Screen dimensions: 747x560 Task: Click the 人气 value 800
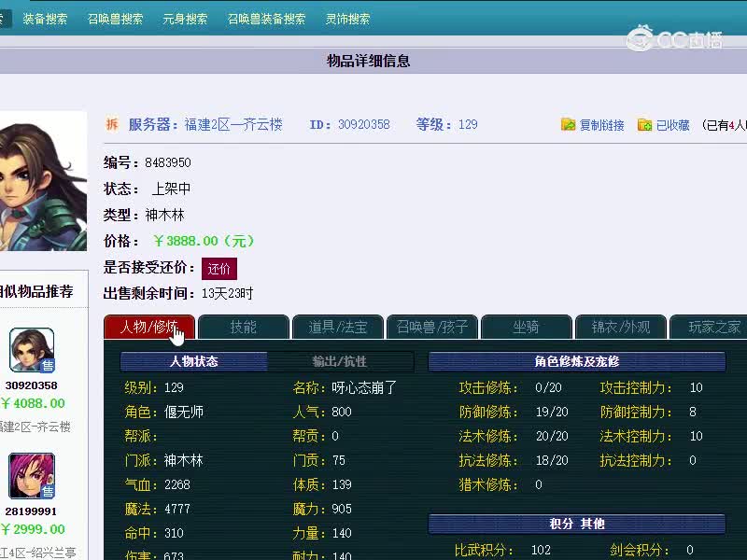[342, 412]
